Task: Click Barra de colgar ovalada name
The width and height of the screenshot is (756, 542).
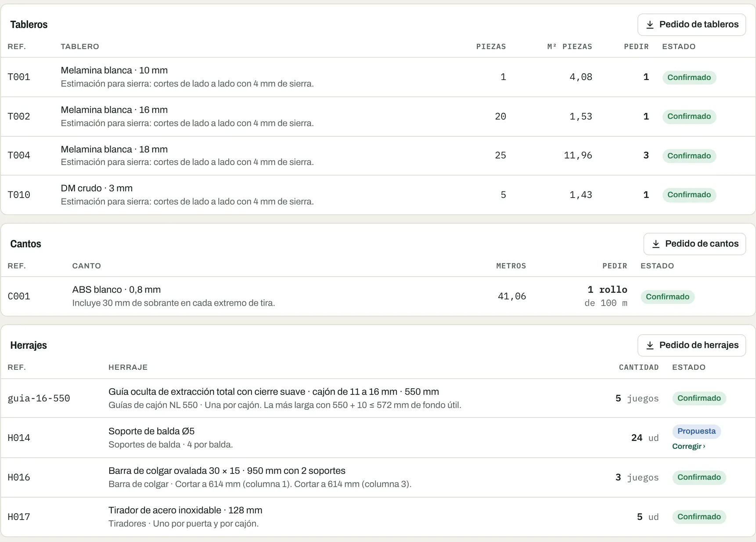Action: pyautogui.click(x=227, y=471)
